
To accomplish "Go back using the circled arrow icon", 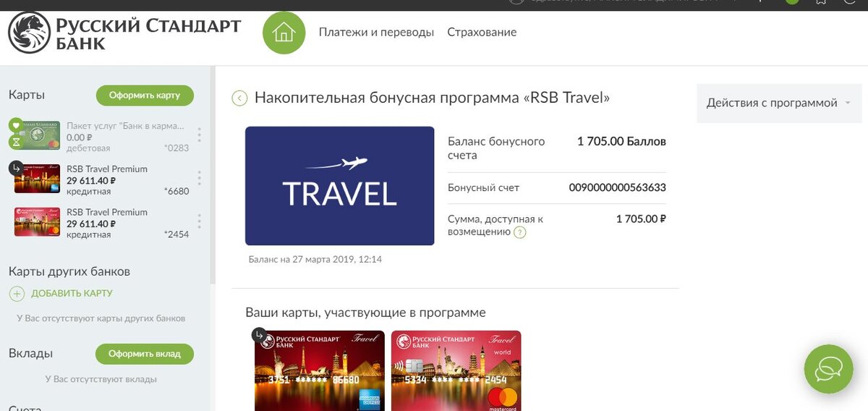I will pyautogui.click(x=239, y=98).
